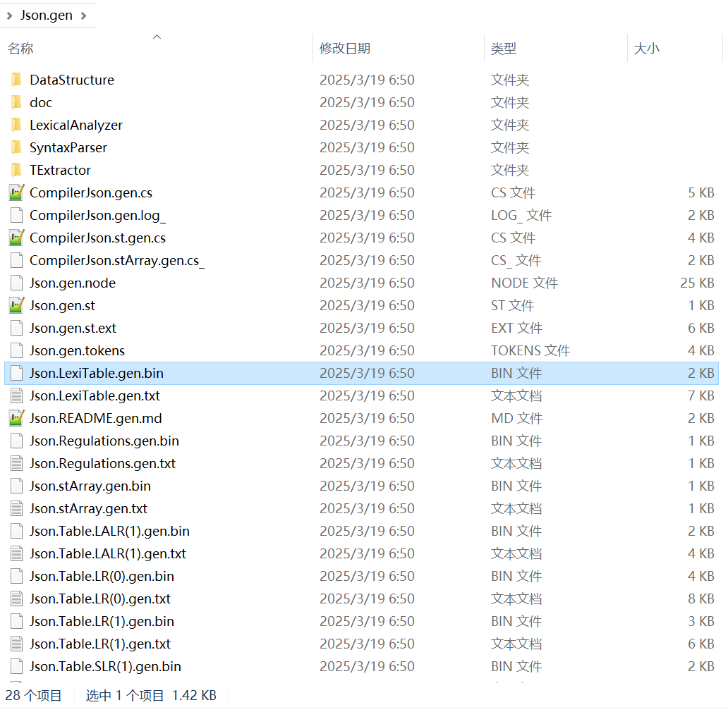
Task: Select the file name Json.README.gen.md
Action: (96, 418)
